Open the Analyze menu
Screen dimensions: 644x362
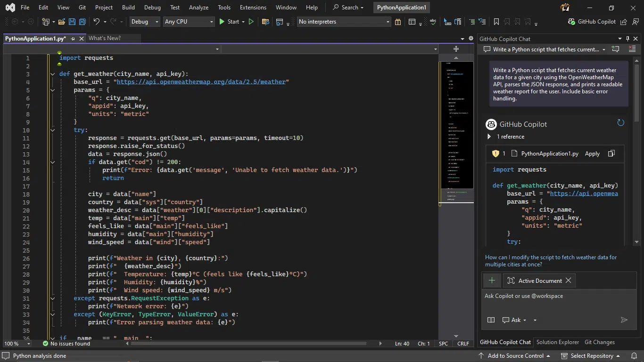pyautogui.click(x=198, y=8)
